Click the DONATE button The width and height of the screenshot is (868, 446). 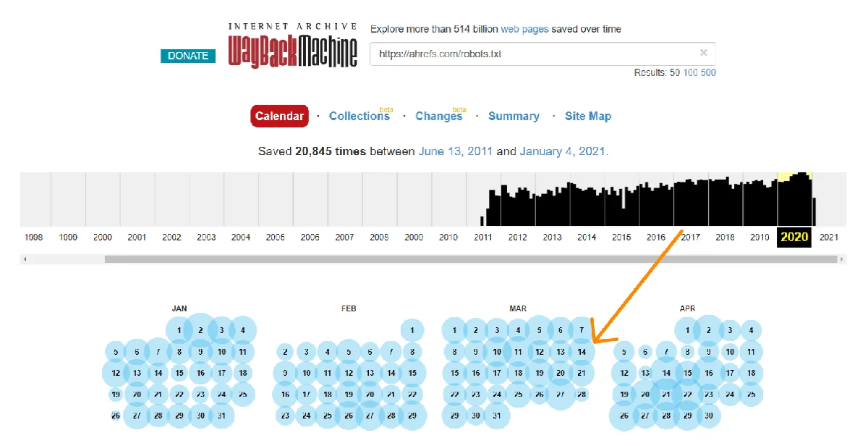pyautogui.click(x=188, y=56)
